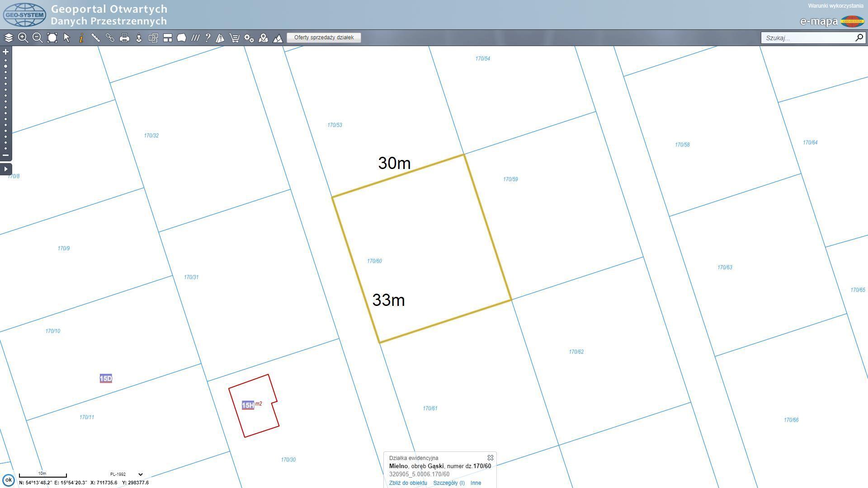Open the help question mark
868x488 pixels.
tap(208, 38)
